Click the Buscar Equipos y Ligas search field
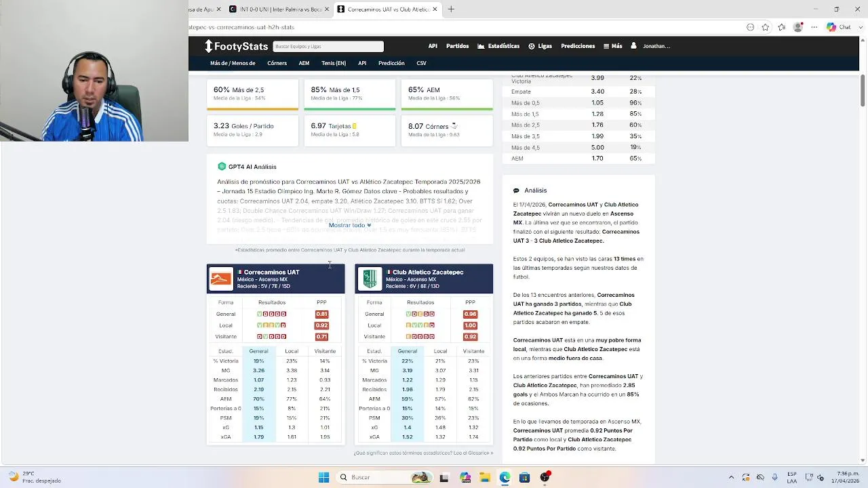This screenshot has width=868, height=488. point(328,46)
